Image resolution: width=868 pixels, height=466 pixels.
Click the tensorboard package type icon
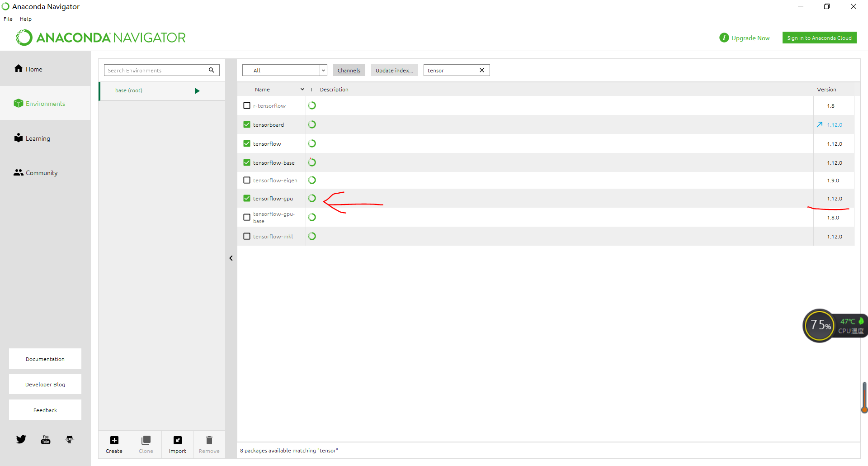(312, 124)
